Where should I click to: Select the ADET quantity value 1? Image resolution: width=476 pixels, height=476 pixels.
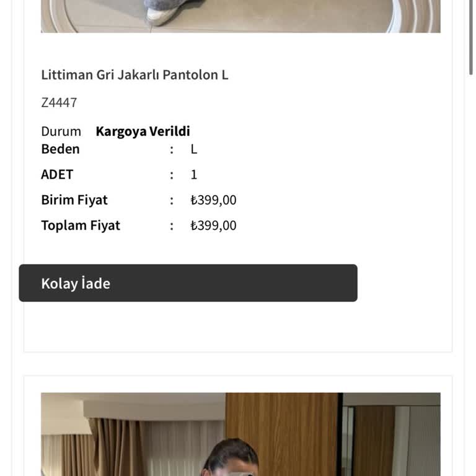[194, 175]
